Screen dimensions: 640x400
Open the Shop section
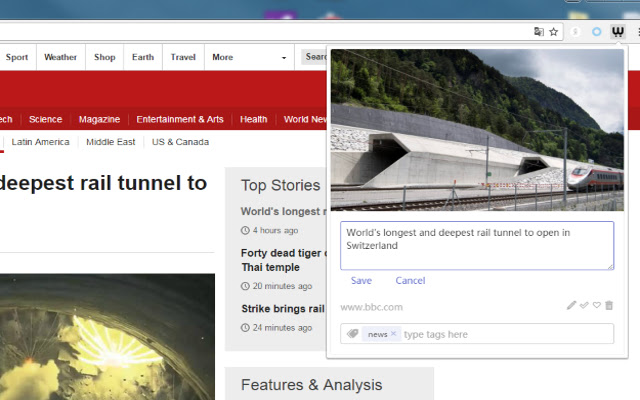point(104,57)
